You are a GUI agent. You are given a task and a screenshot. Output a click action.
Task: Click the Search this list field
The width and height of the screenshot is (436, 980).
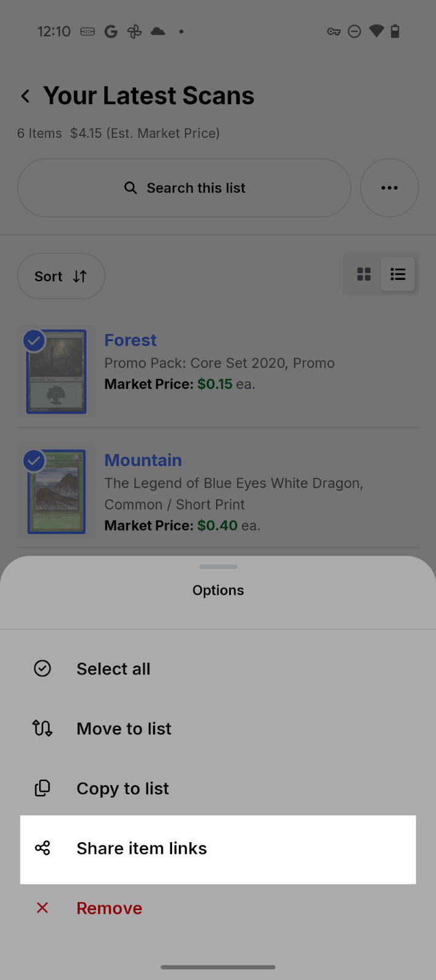pos(184,188)
